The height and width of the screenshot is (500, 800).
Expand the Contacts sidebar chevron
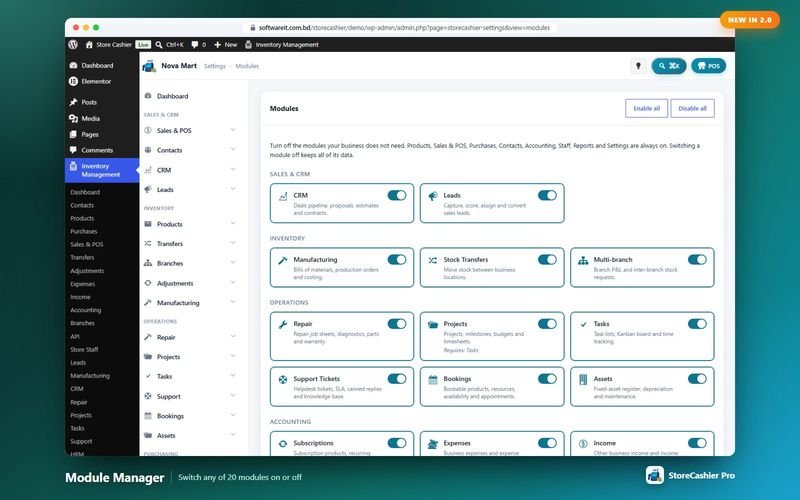pyautogui.click(x=233, y=149)
